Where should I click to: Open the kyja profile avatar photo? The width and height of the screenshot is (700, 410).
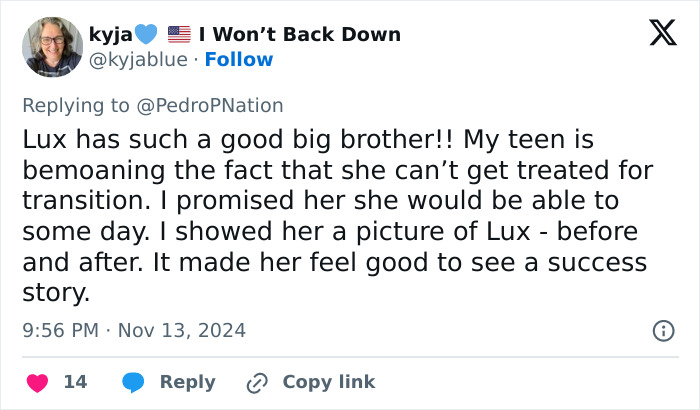(x=52, y=46)
